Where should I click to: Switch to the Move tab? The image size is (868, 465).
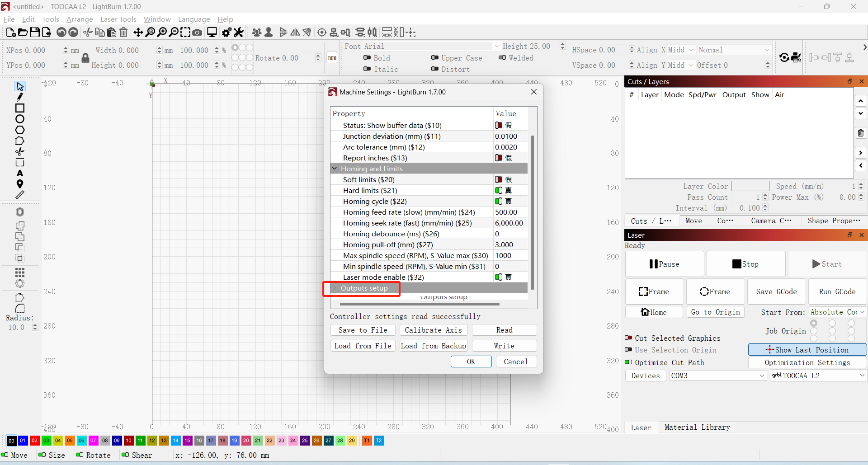click(693, 221)
